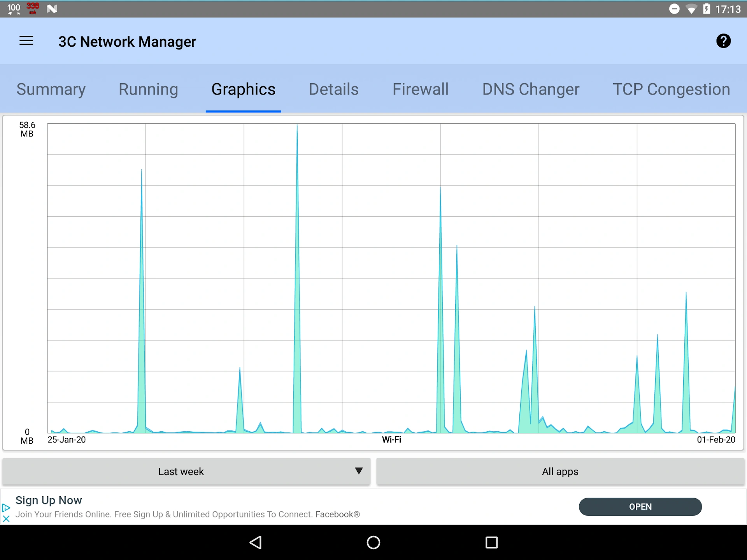The width and height of the screenshot is (747, 560).
Task: Tap the Wi-Fi status bar icon
Action: click(x=691, y=9)
